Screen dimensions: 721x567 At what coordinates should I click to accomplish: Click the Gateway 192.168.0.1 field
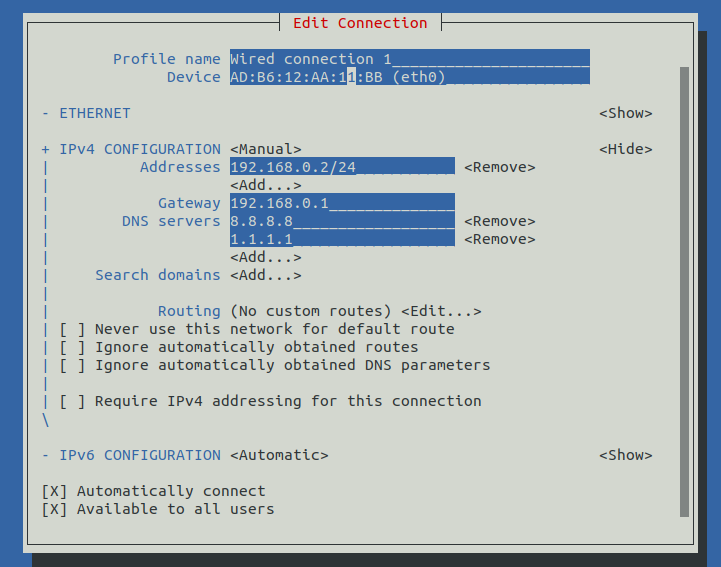tap(343, 203)
